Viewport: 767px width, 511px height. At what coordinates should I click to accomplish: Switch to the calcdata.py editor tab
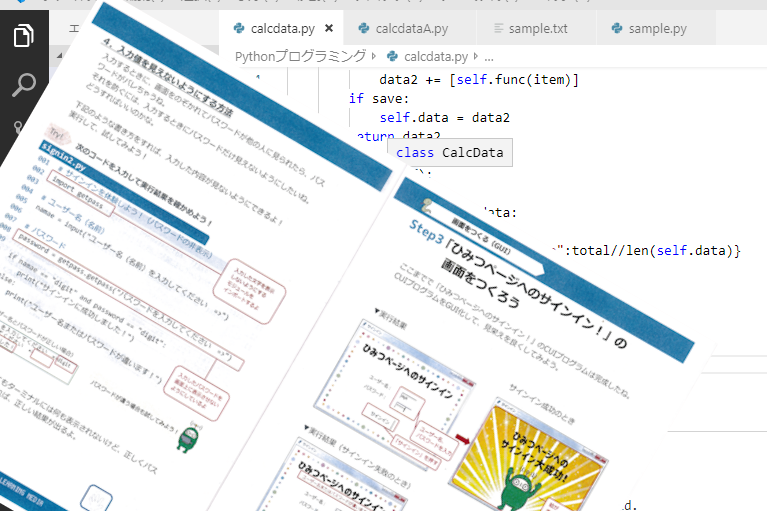click(282, 29)
